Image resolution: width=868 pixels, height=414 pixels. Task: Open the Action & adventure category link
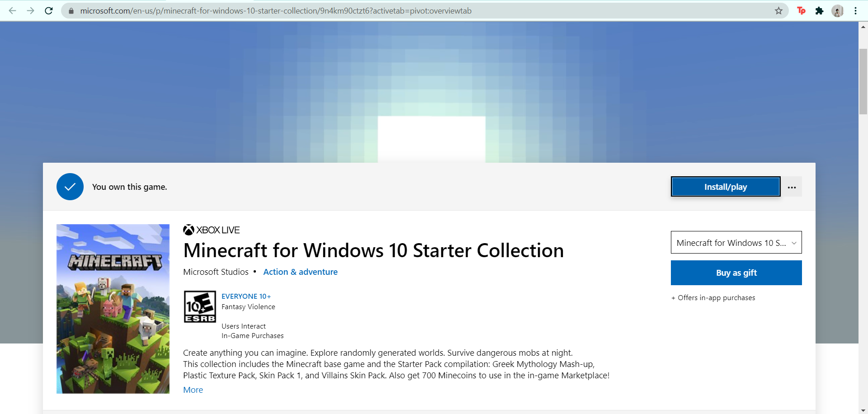click(x=300, y=272)
